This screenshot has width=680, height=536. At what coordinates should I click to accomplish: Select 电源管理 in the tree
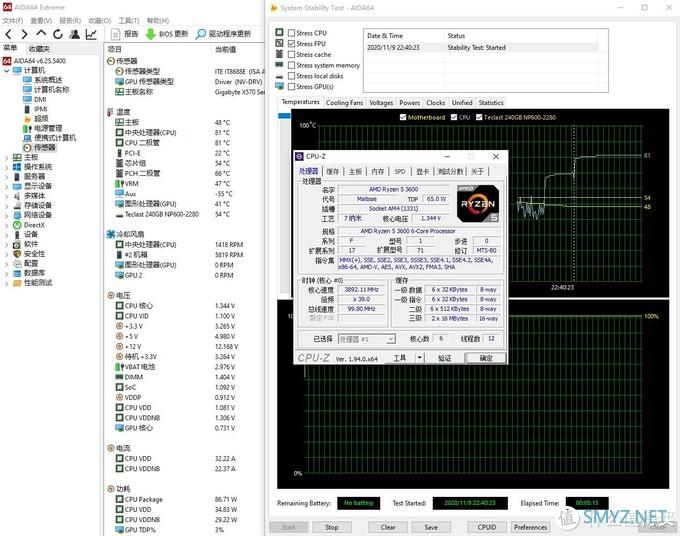[42, 128]
